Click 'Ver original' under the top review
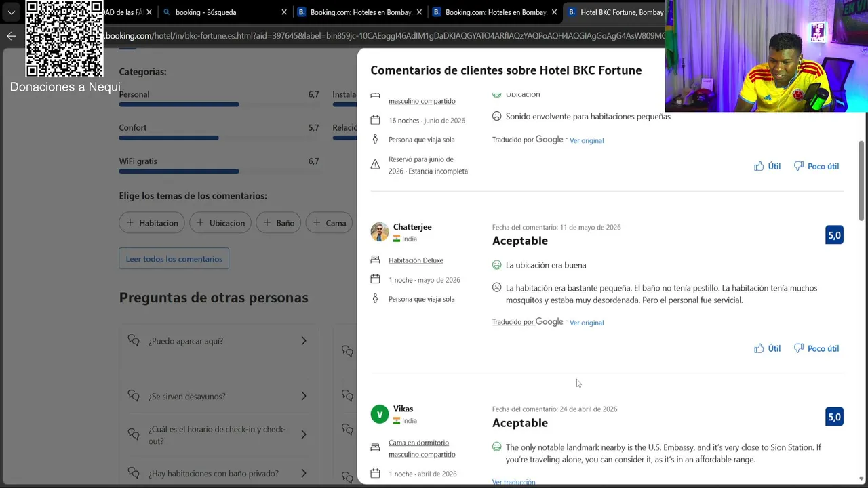The height and width of the screenshot is (488, 868). (x=587, y=140)
